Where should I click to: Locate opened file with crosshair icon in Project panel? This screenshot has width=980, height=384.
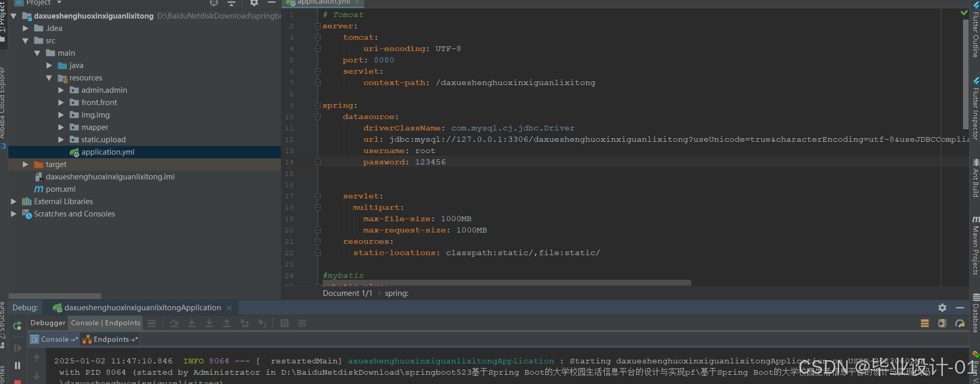214,3
